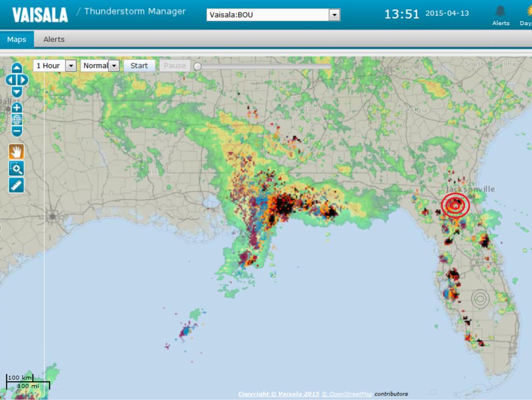Expand the Vaisala:BOU site selector
The height and width of the screenshot is (400, 532).
[334, 15]
